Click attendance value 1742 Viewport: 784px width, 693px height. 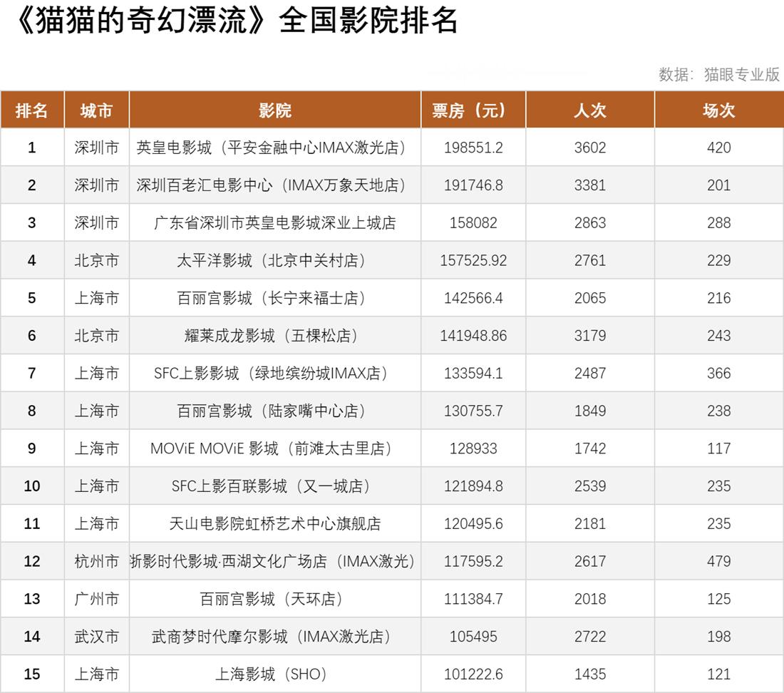[590, 448]
